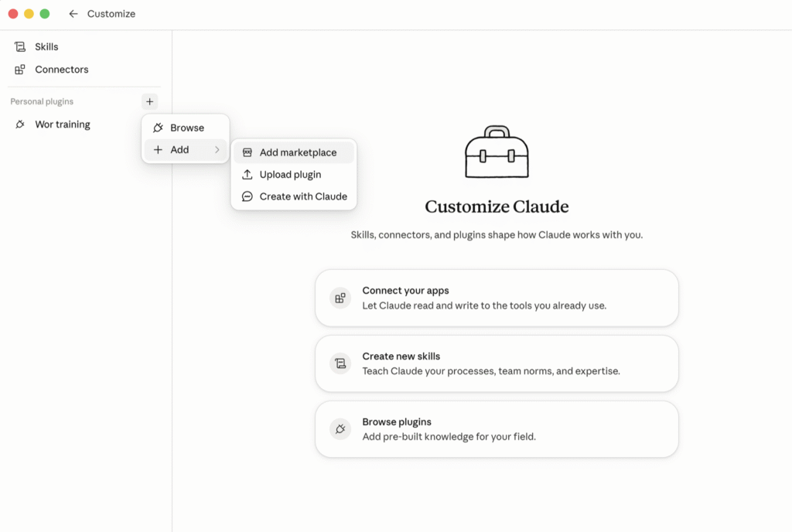Open the Create new skills card
This screenshot has height=532, width=792.
point(497,363)
